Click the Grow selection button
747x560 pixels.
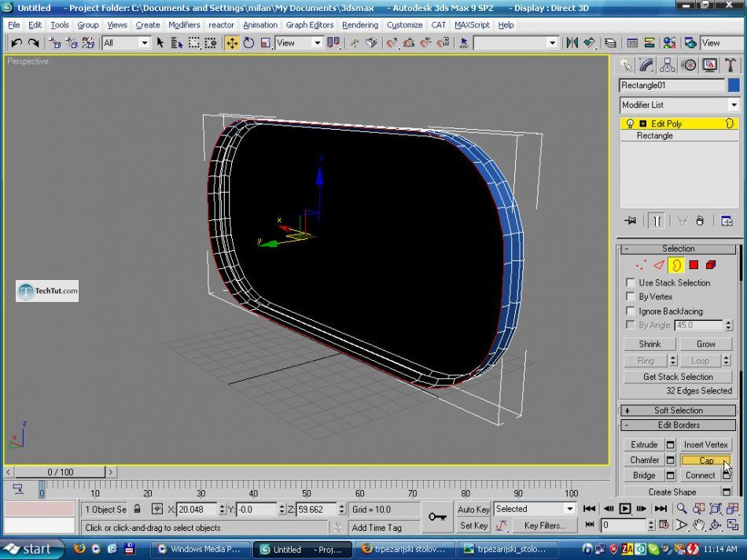pyautogui.click(x=705, y=344)
